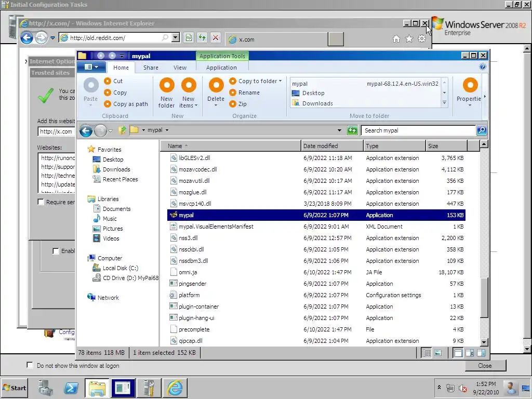Click the Zip icon in ribbon

pos(233,104)
